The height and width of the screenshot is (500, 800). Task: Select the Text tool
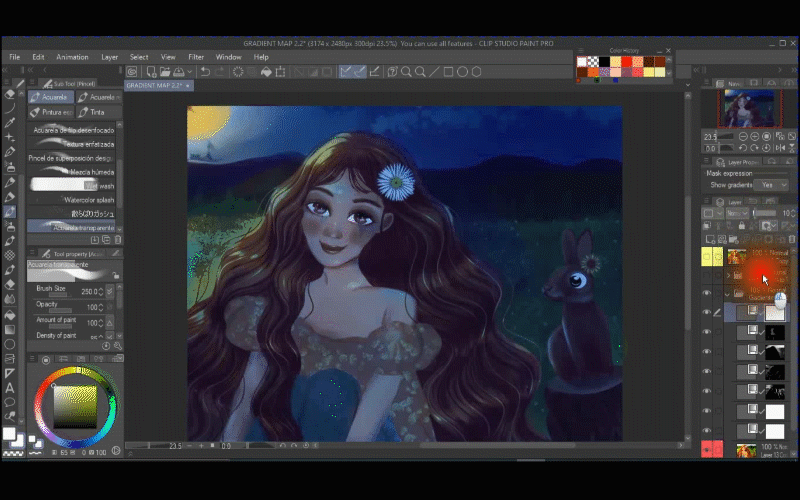10,388
